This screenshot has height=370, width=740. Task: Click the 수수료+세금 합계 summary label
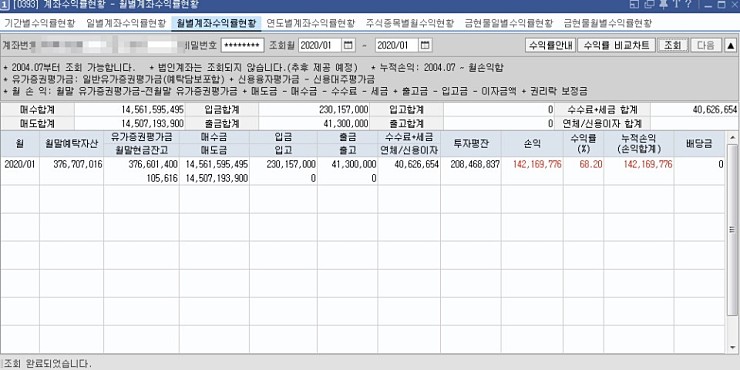(x=603, y=110)
